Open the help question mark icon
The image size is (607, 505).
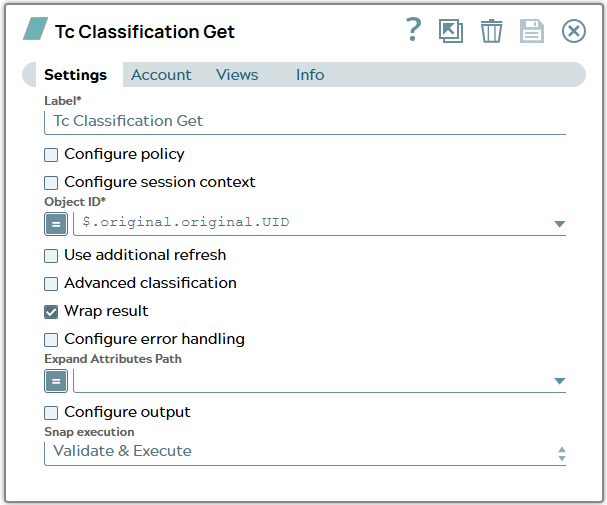tap(413, 30)
